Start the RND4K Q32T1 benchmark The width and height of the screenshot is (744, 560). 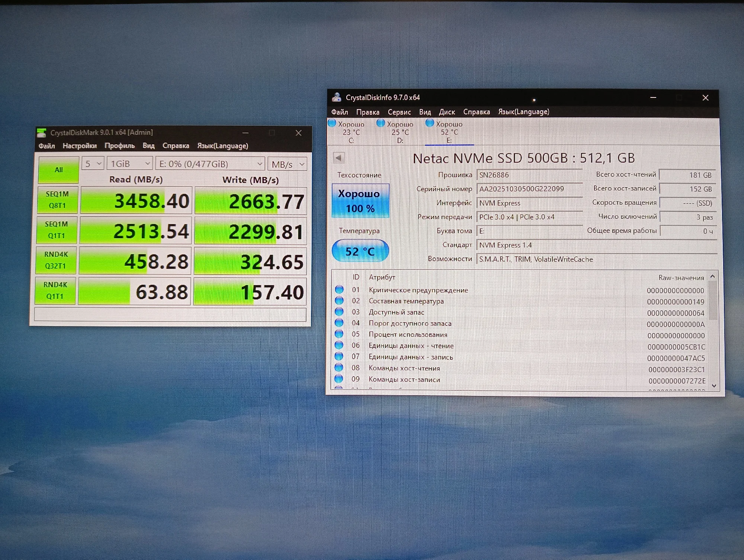(x=56, y=260)
